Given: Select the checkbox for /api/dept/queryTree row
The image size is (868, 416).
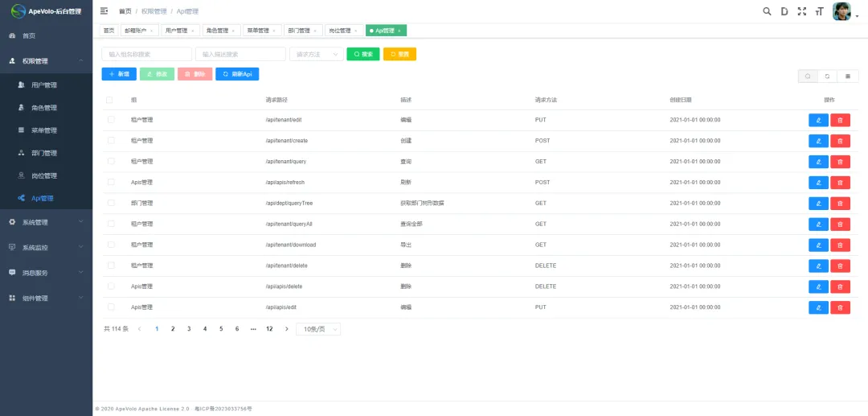Looking at the screenshot, I should 111,204.
